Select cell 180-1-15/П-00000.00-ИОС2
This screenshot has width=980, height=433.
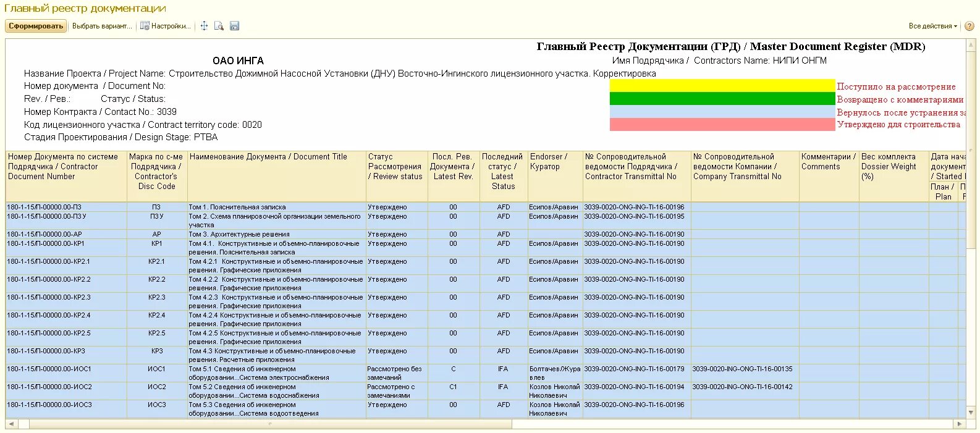(x=66, y=391)
